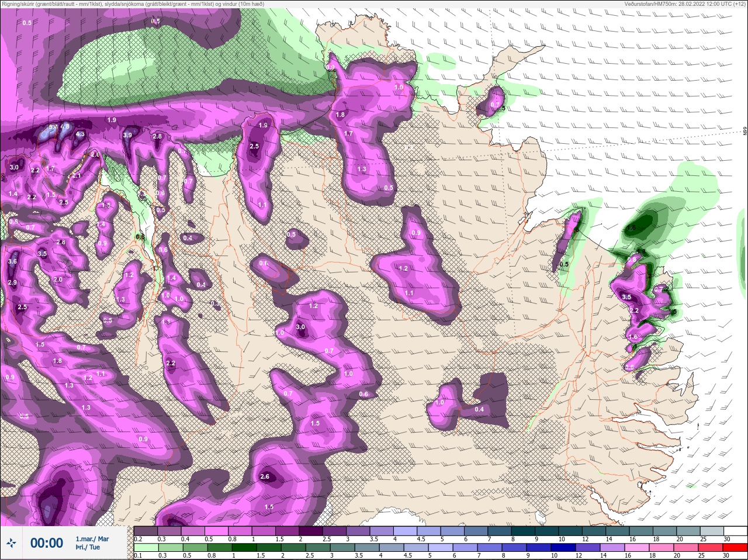The height and width of the screenshot is (560, 748).
Task: Click the "Þri./ Tue" weekday label
Action: click(88, 547)
